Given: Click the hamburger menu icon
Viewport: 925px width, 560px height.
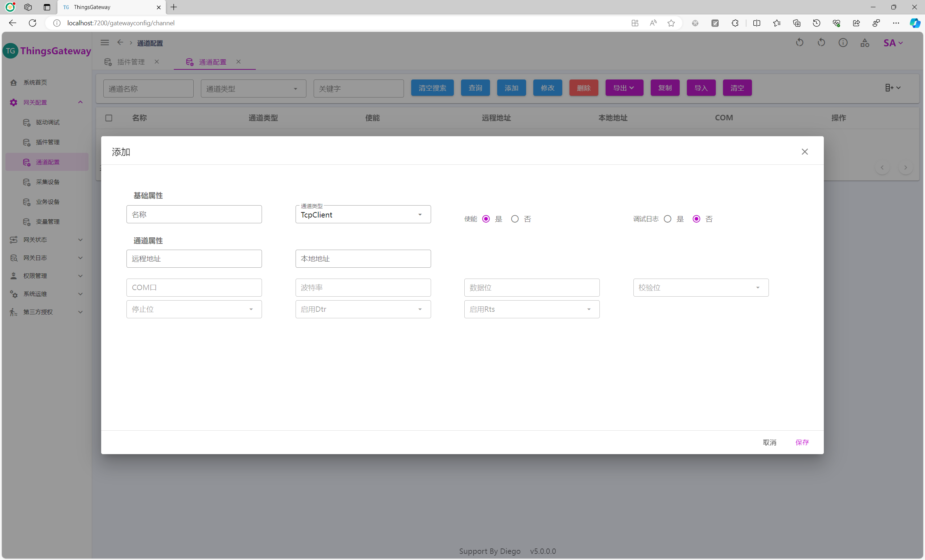Looking at the screenshot, I should [x=105, y=43].
